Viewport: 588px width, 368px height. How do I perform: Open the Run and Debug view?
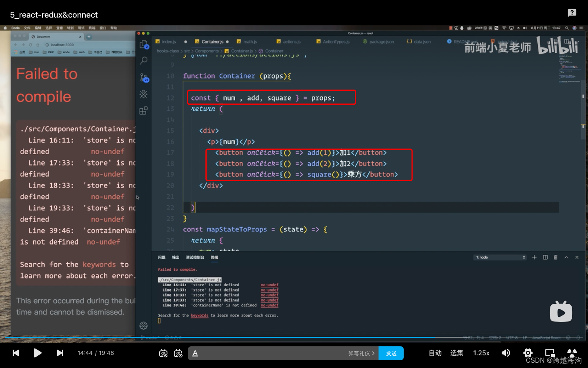tap(144, 94)
